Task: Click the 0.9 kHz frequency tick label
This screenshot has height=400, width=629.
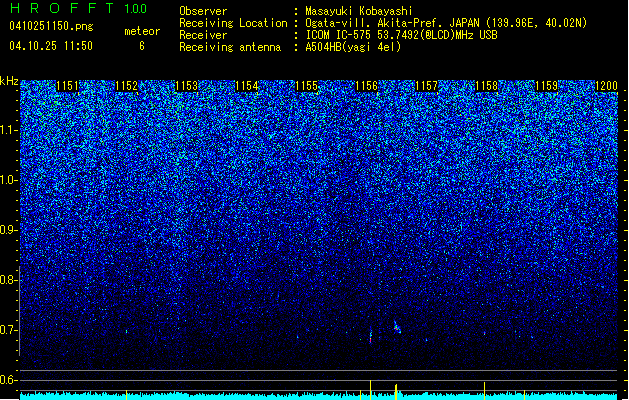Action: coord(9,230)
